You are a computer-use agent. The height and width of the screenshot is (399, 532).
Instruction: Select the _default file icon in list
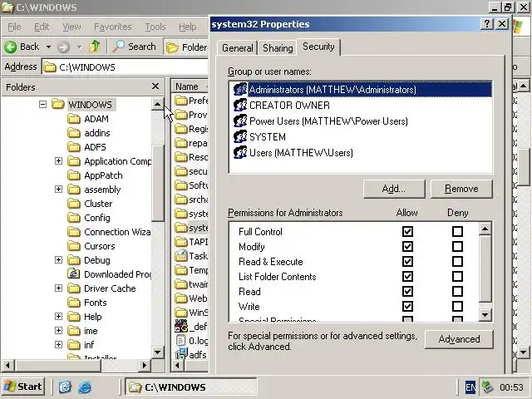click(x=181, y=327)
